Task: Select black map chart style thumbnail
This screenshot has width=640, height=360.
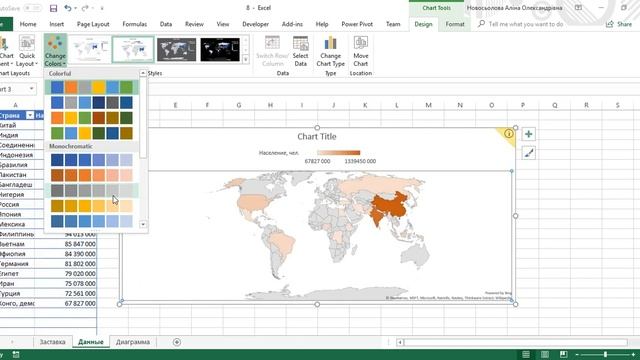Action: click(220, 49)
